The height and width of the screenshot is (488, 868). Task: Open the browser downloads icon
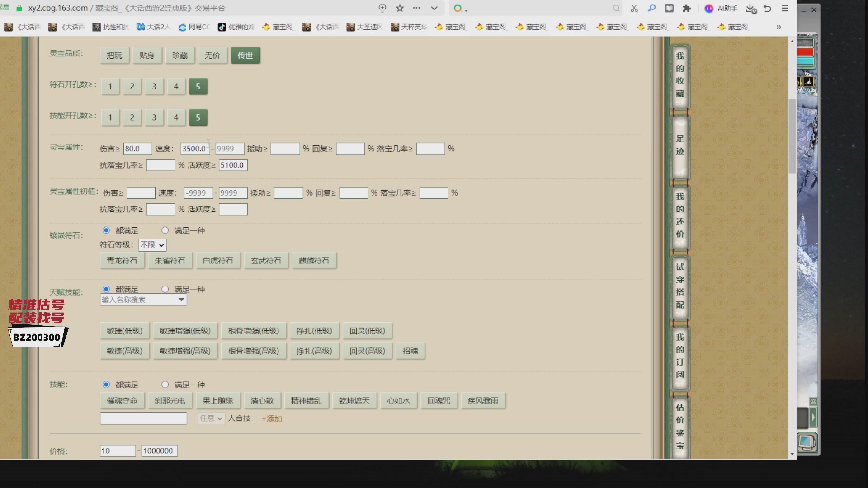tap(751, 8)
